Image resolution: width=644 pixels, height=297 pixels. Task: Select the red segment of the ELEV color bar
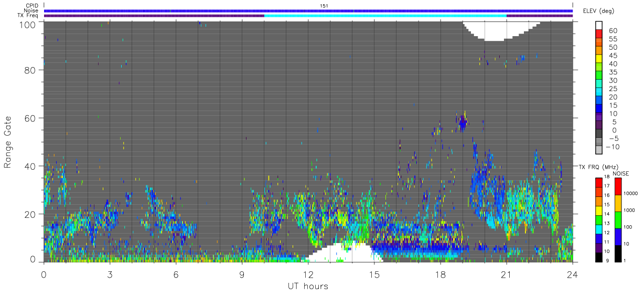(x=599, y=34)
